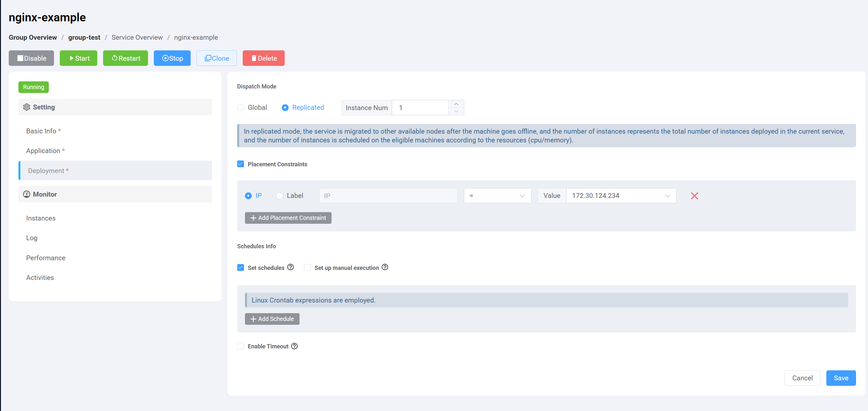Select the Deployment menu item
868x411 pixels.
(115, 171)
